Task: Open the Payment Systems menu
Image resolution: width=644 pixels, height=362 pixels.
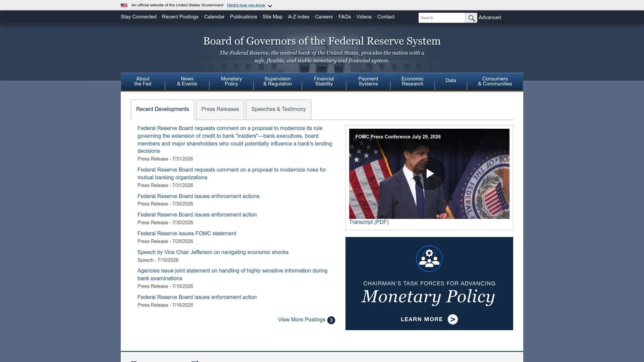Action: coord(368,81)
